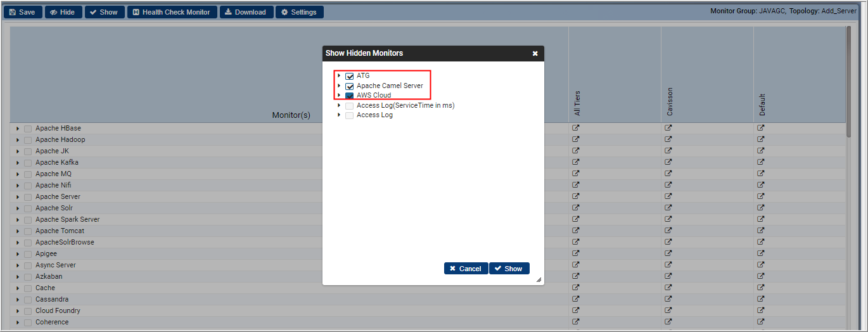
Task: Expand the Coherence monitor row
Action: [x=18, y=322]
